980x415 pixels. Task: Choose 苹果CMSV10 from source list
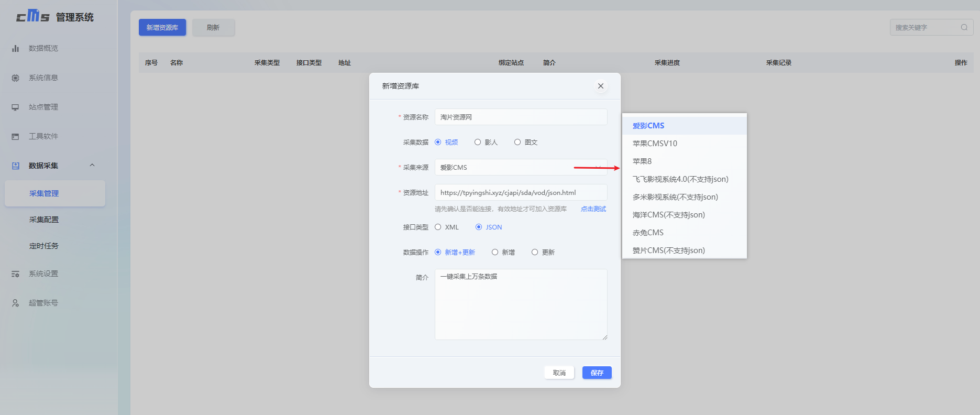(684, 144)
